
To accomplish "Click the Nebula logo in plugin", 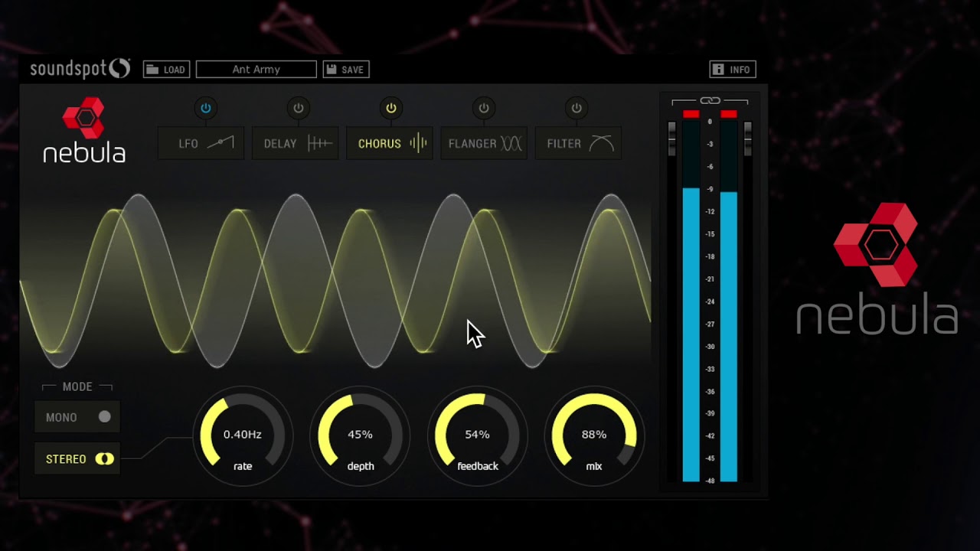I will click(x=84, y=130).
